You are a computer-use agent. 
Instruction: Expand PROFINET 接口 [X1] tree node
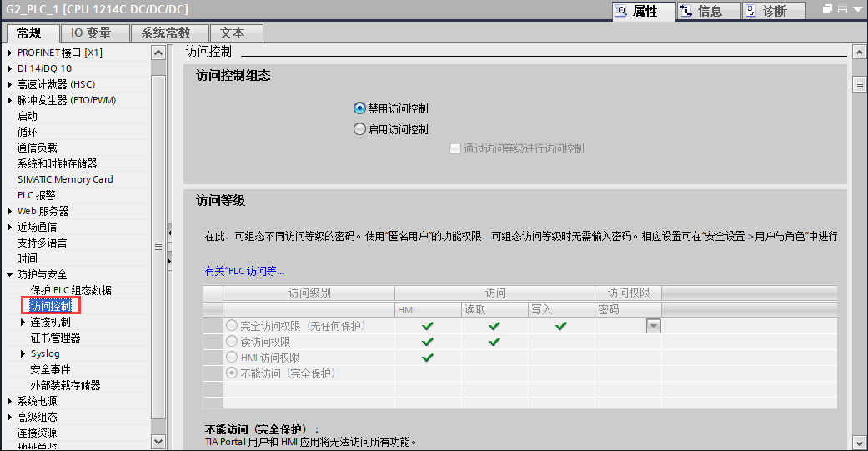coord(10,53)
